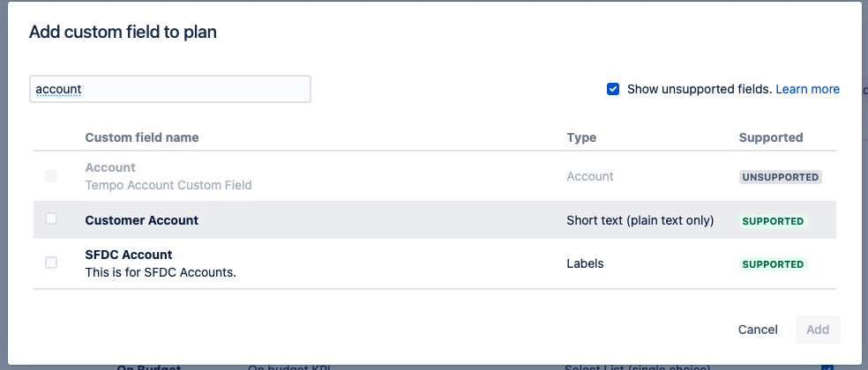Select the SFDC Account field name

tap(129, 255)
